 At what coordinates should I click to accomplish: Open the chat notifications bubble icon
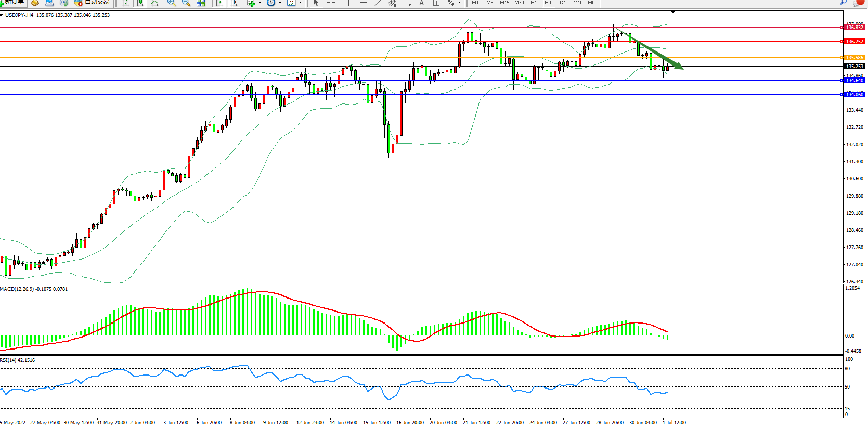(x=858, y=3)
